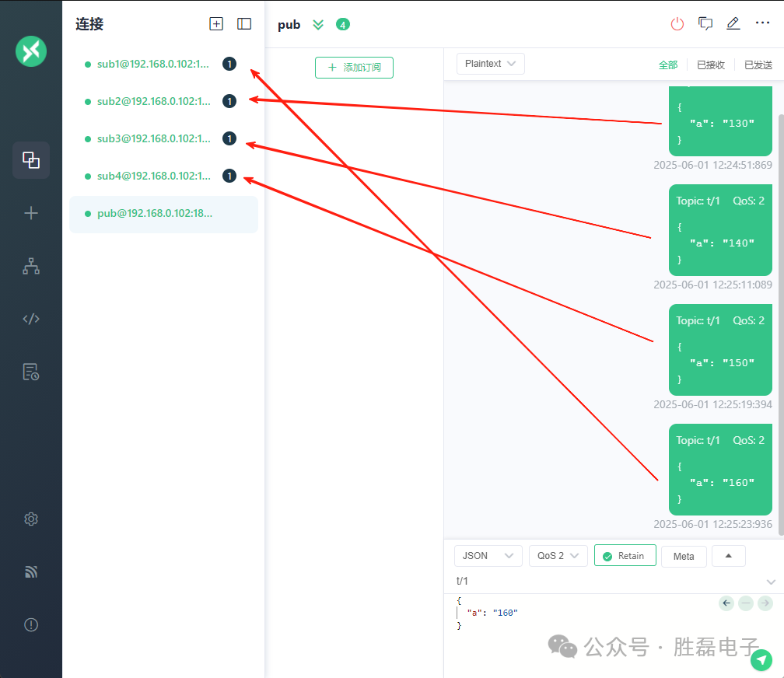This screenshot has width=784, height=678.
Task: Click the MQTTX logo icon
Action: 31,51
